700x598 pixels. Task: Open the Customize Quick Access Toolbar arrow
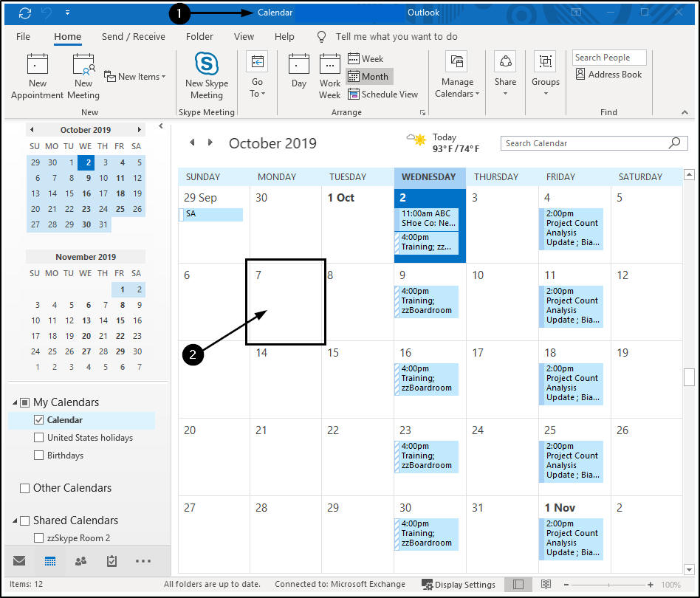tap(67, 13)
